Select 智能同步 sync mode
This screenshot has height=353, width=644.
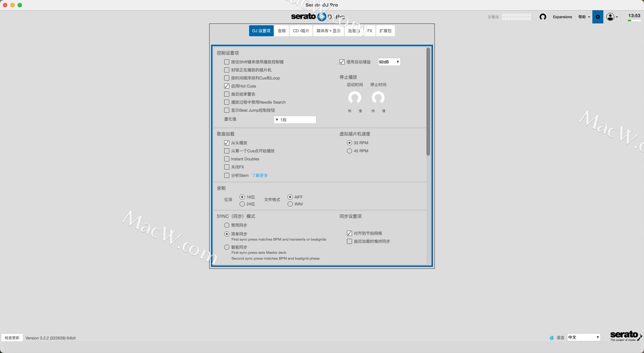[x=227, y=247]
